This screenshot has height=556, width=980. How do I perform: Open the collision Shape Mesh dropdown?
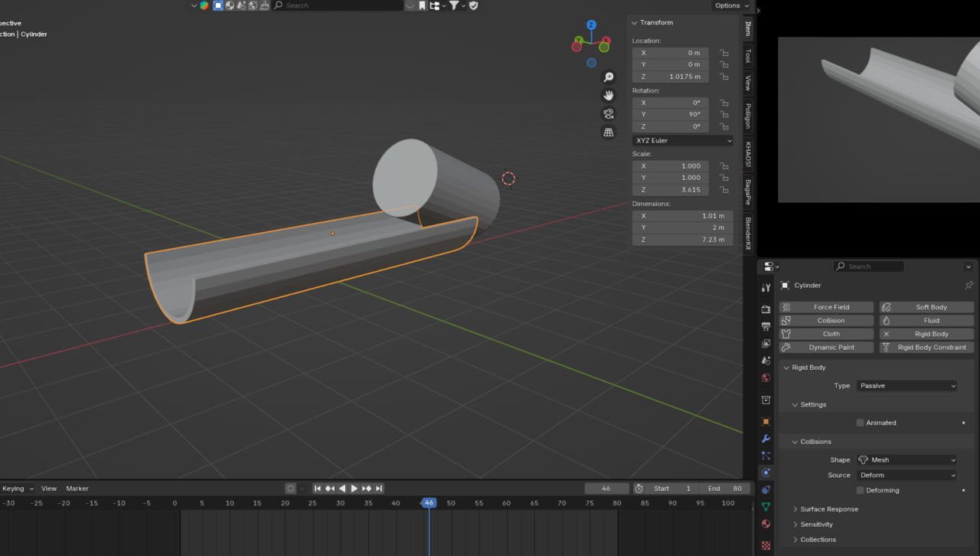[906, 460]
